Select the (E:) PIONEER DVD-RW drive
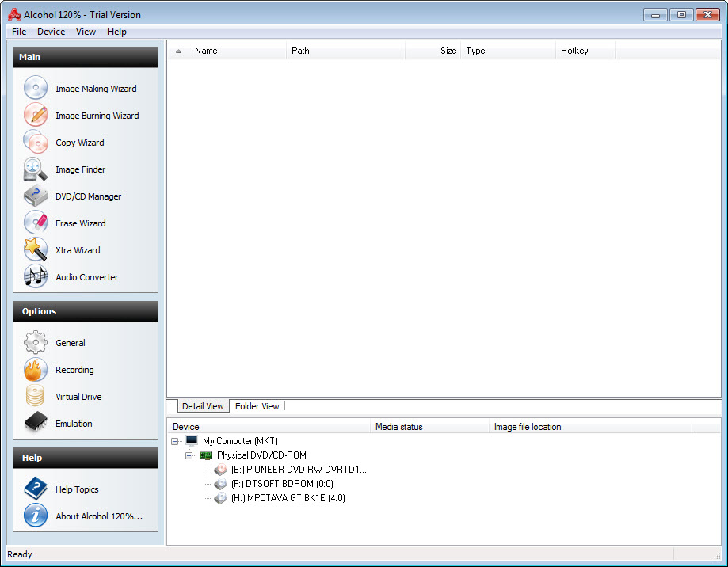This screenshot has height=567, width=728. (x=299, y=470)
